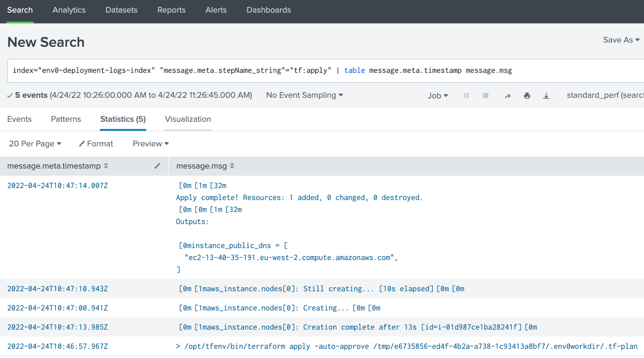Sort by message.meta.timestamp arrows
The width and height of the screenshot is (644, 358).
click(x=106, y=166)
